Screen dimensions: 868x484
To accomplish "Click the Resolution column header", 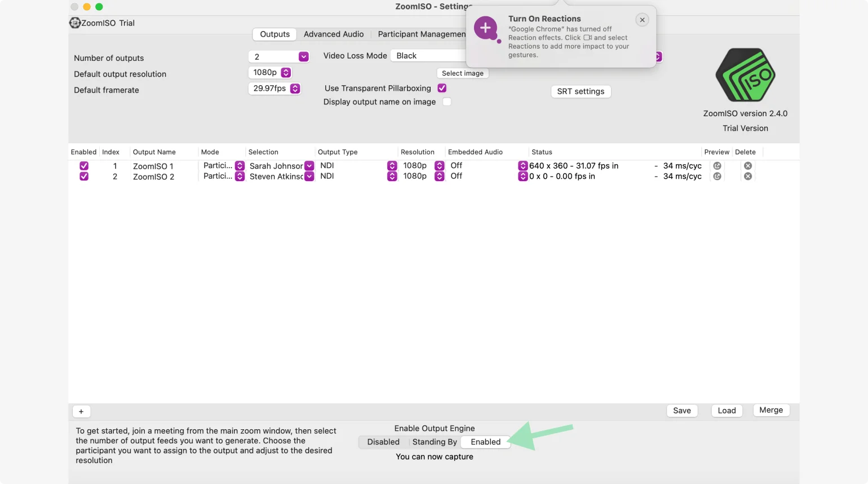I will pyautogui.click(x=418, y=152).
